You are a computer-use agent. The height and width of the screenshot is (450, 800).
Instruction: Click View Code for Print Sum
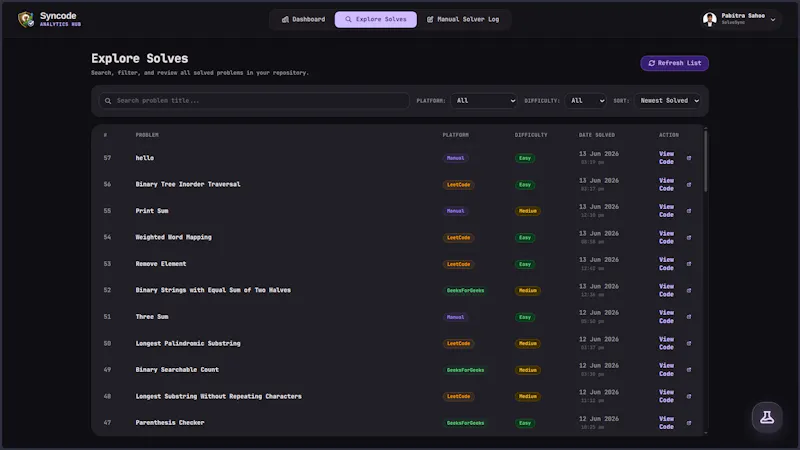666,211
